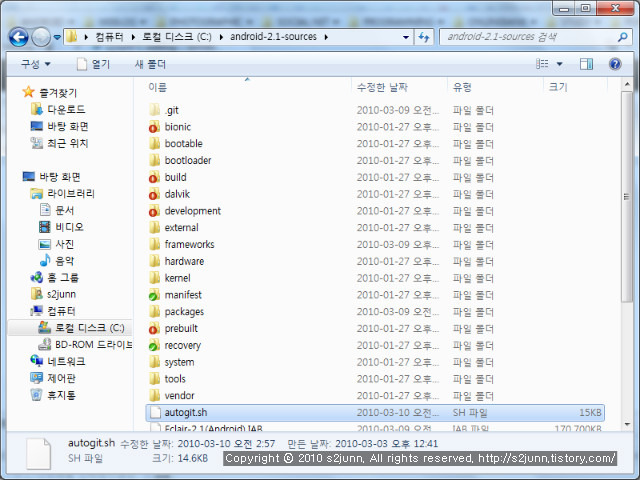Select the build folder with red overlay
This screenshot has height=480, width=640.
155,177
